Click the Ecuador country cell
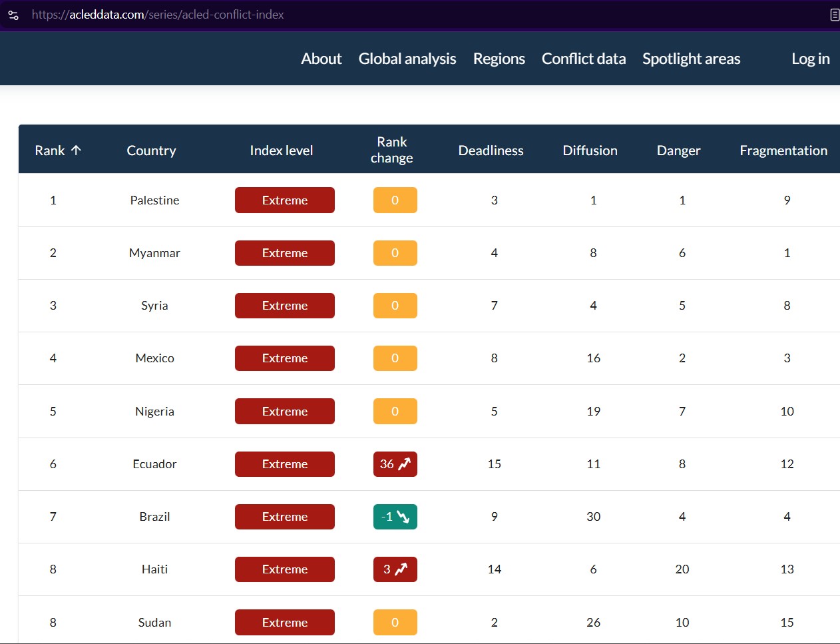This screenshot has width=840, height=644. (154, 464)
